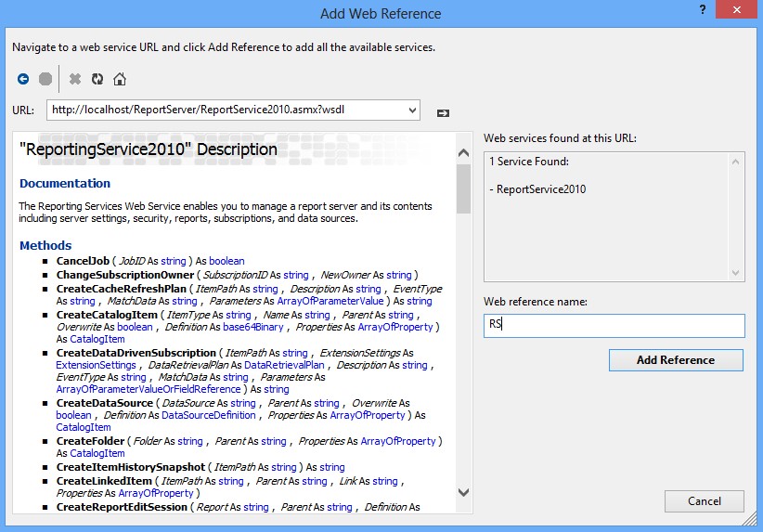Click the blue Back navigation arrow

pos(23,79)
